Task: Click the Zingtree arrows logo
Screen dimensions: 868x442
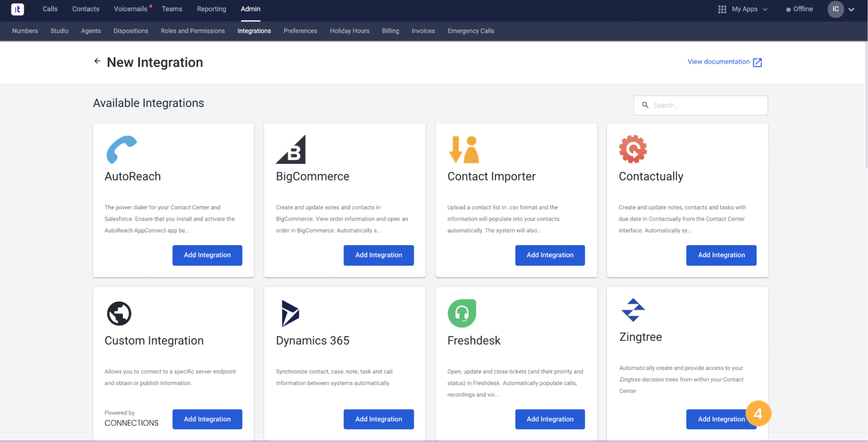Action: [x=633, y=310]
